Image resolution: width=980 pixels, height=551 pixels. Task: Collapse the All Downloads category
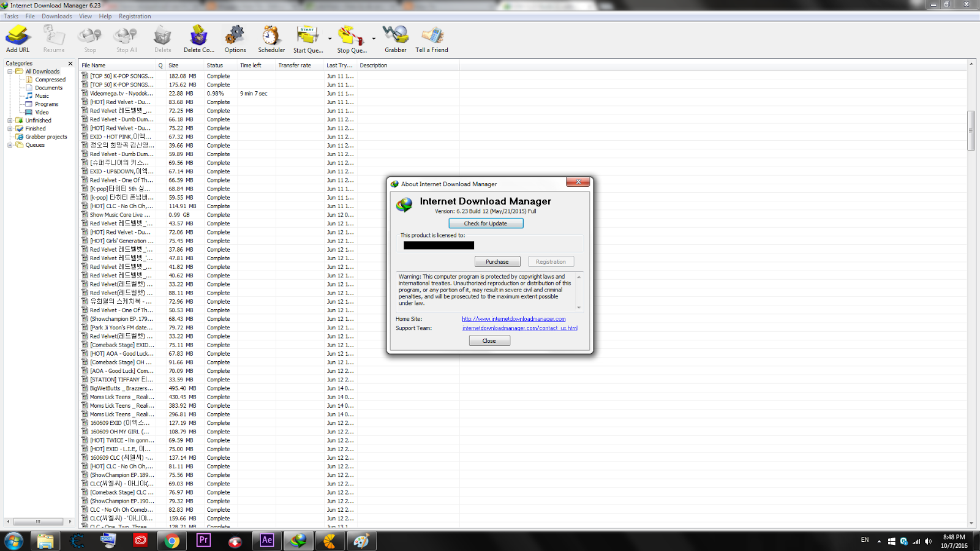[x=9, y=71]
